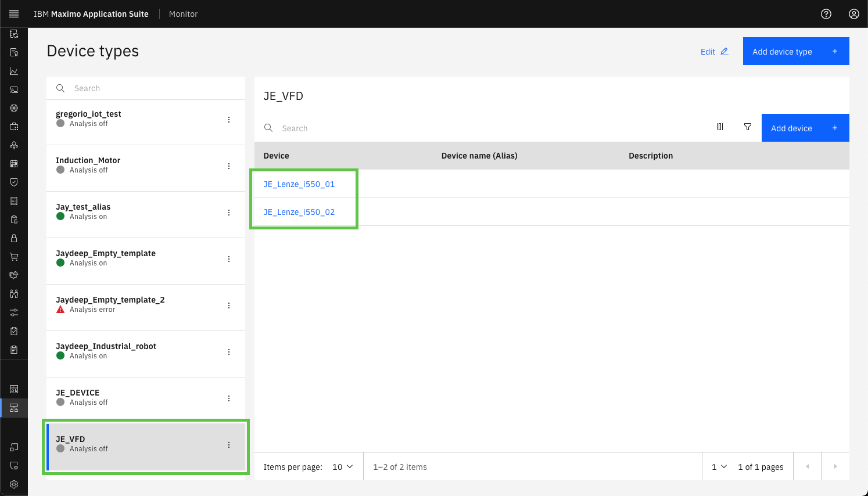Click the gear settings sidebar icon

coord(14,484)
